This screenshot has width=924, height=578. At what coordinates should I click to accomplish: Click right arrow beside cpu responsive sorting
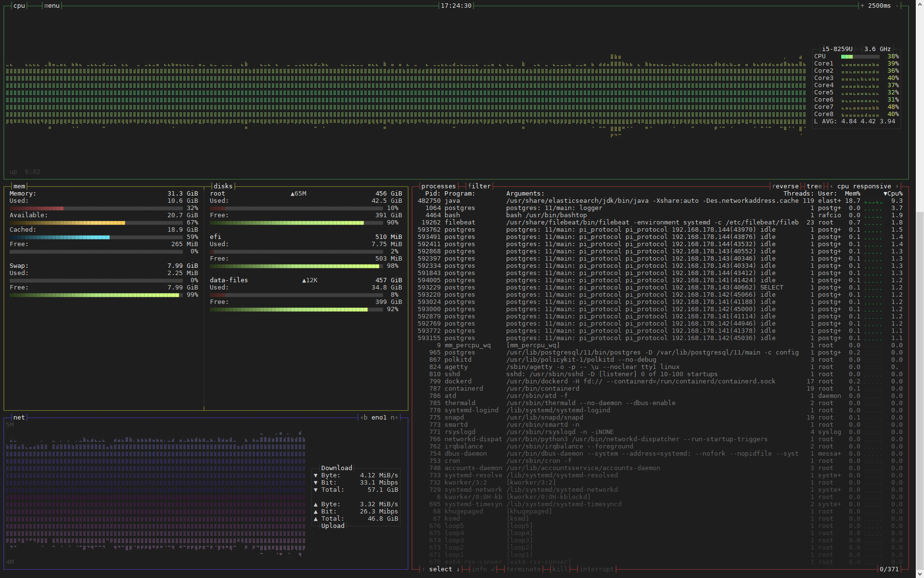[x=897, y=186]
